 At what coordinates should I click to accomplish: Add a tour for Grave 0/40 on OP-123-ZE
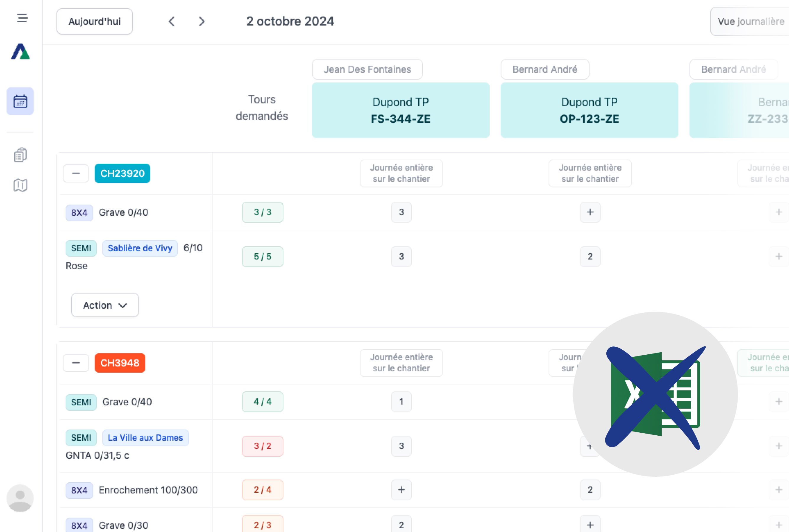click(590, 213)
